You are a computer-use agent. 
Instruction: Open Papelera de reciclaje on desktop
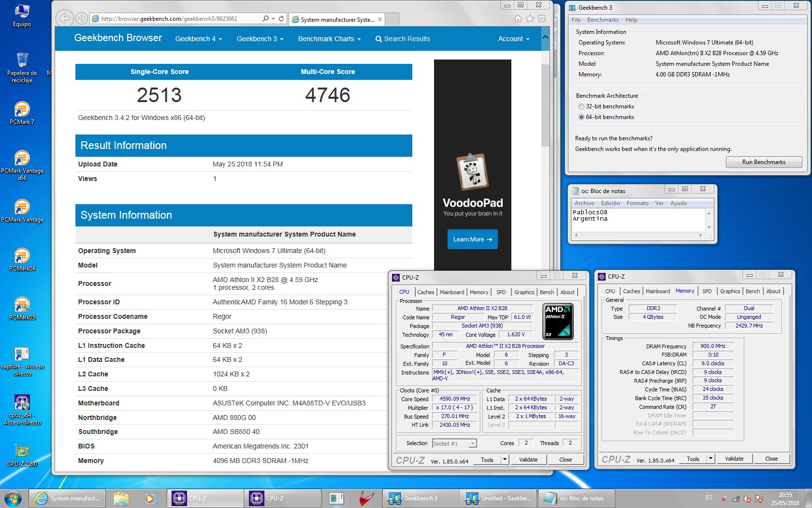tap(22, 67)
